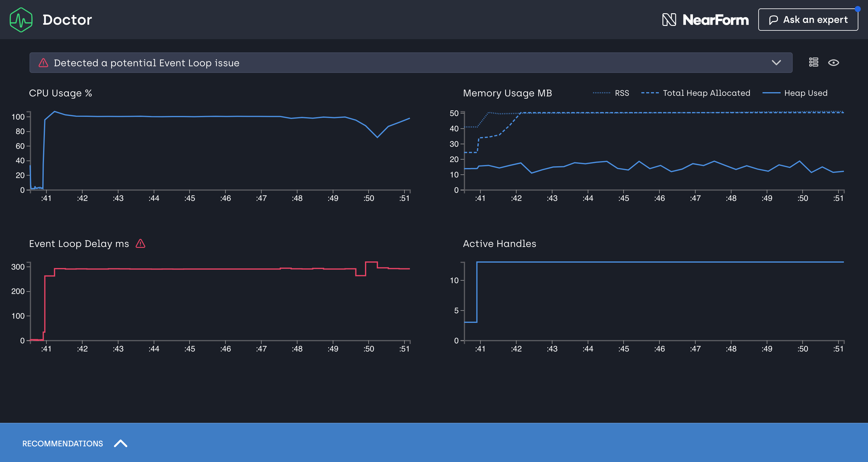Expand the Event Loop issue alert chevron
This screenshot has height=462, width=868.
click(x=776, y=63)
